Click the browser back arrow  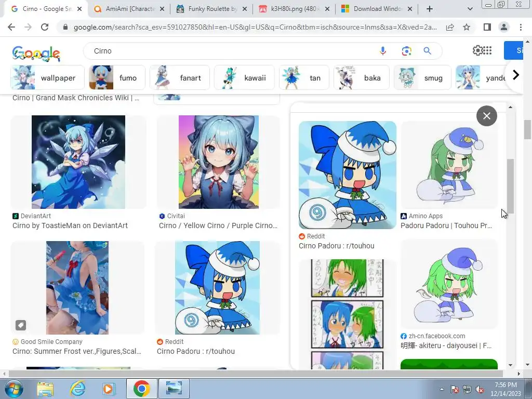(11, 27)
